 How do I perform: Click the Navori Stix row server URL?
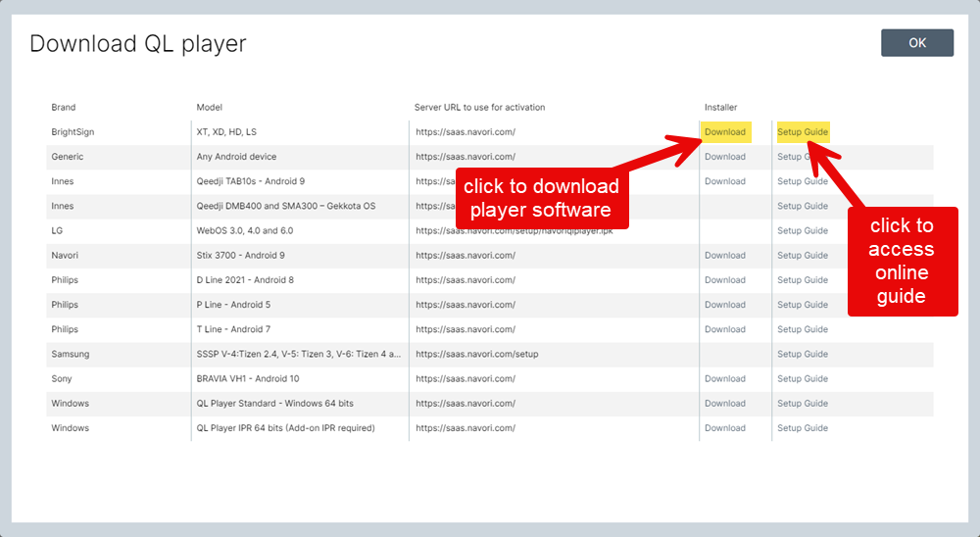(465, 255)
